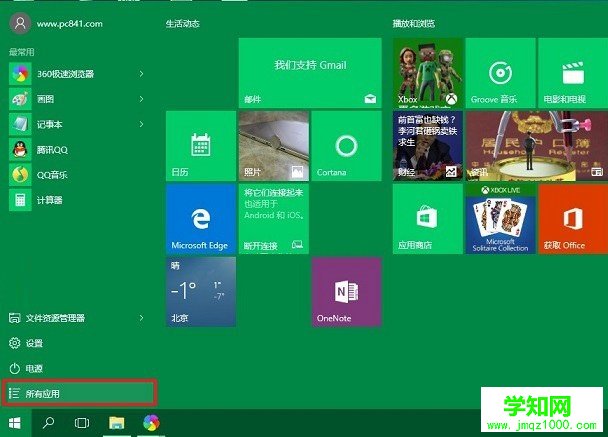Screen dimensions: 608x437
Task: Open Task View from the taskbar
Action: click(x=82, y=423)
